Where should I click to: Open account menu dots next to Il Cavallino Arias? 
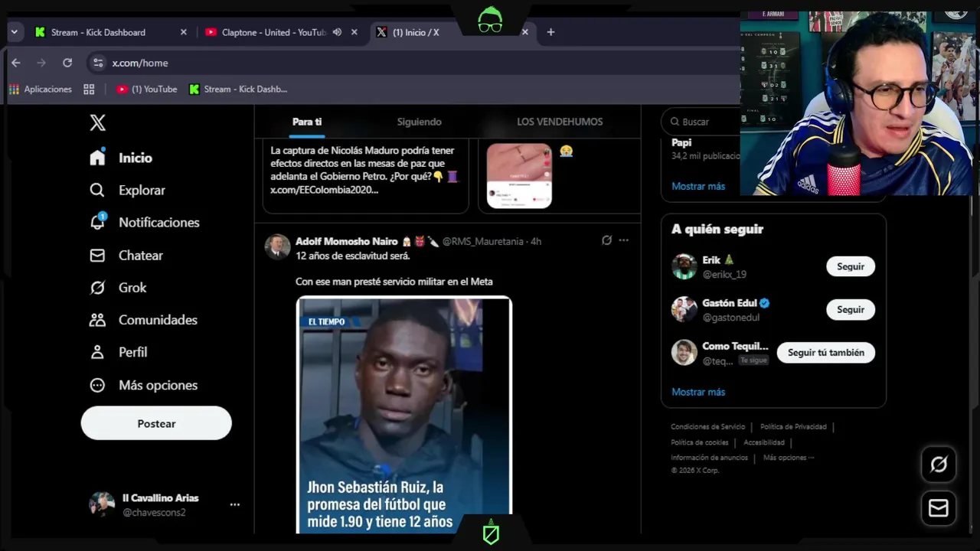[x=235, y=504]
